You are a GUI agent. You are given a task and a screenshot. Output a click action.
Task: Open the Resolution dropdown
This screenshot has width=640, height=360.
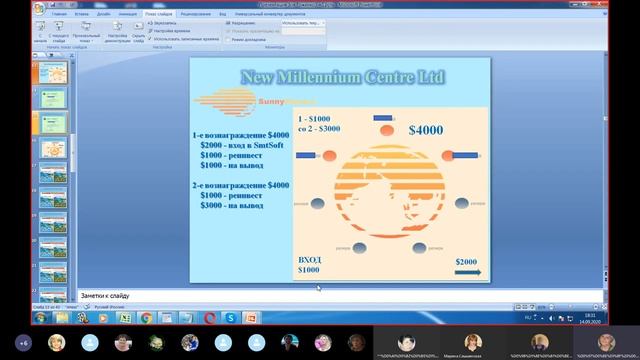click(303, 23)
